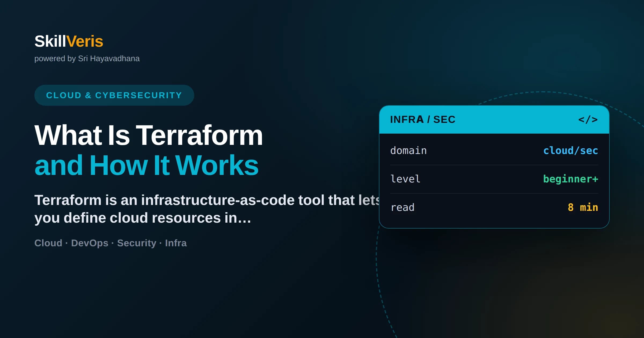Viewport: 644px width, 338px height.
Task: Click the 'read' label in the card
Action: [402, 207]
